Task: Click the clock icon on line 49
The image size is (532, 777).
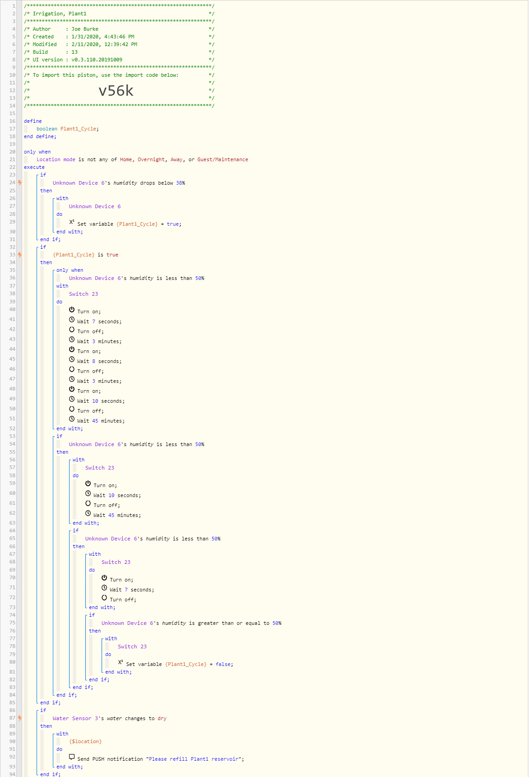Action: coord(72,399)
